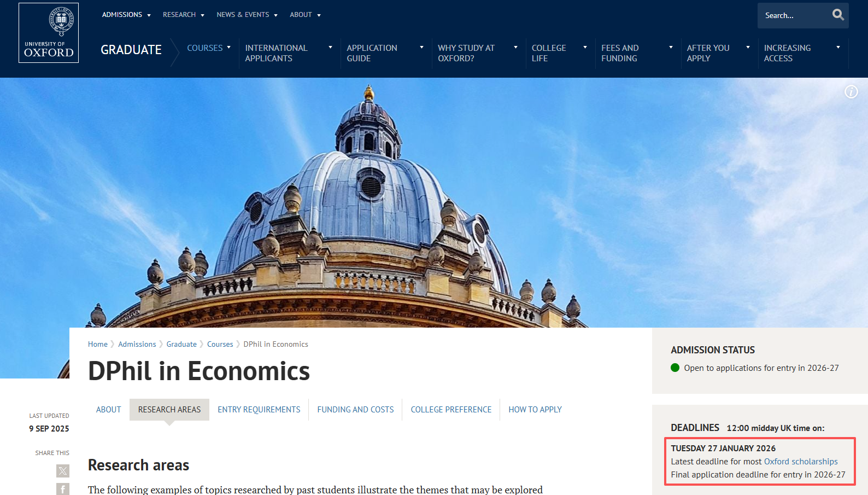This screenshot has height=495, width=868.
Task: Switch to the Entry Requirements tab
Action: click(x=259, y=410)
